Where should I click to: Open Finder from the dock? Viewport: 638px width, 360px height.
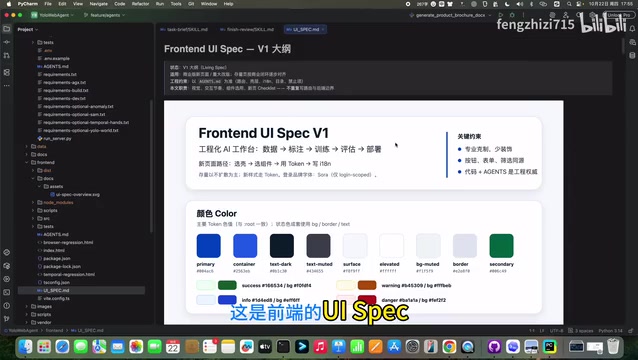[x=25, y=347]
